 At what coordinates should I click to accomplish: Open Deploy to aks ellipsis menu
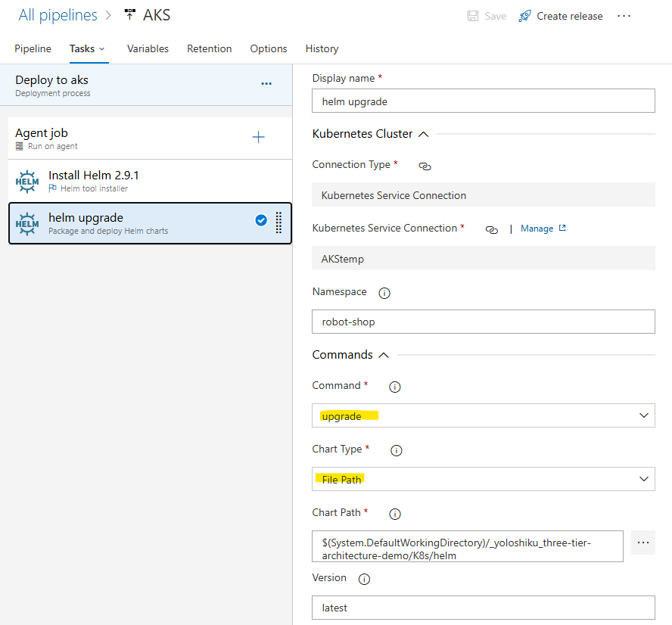[266, 84]
